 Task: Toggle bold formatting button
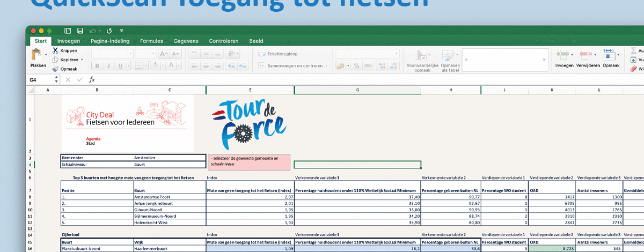(x=98, y=66)
